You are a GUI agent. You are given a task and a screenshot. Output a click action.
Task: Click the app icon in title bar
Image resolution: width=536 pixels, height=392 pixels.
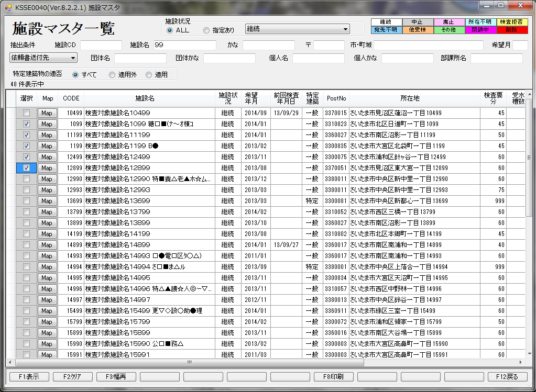point(8,7)
